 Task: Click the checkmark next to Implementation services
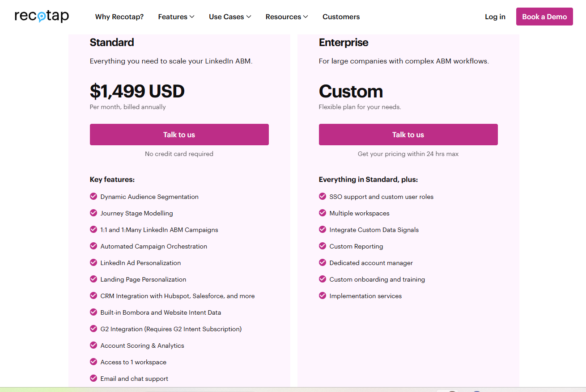pos(323,295)
